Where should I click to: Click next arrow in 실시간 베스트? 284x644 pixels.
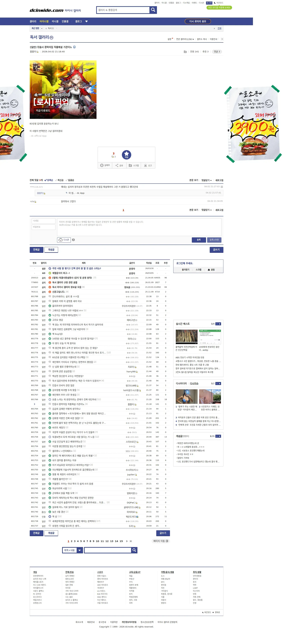pyautogui.click(x=220, y=324)
